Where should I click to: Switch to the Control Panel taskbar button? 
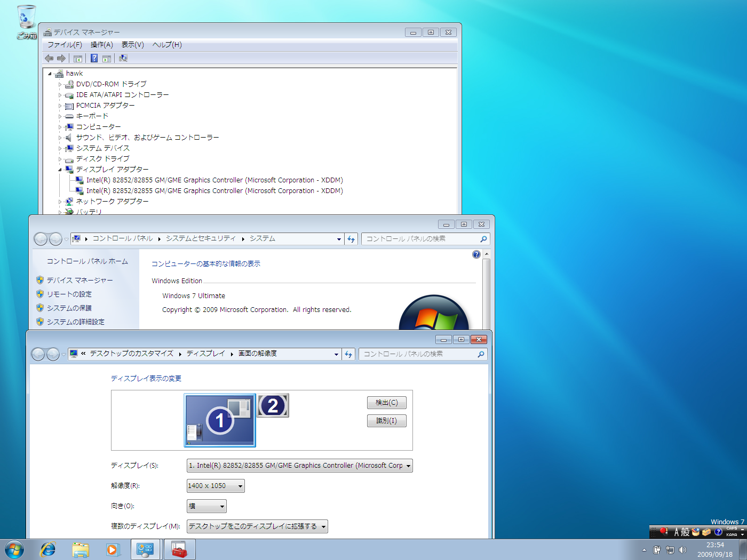(x=146, y=549)
